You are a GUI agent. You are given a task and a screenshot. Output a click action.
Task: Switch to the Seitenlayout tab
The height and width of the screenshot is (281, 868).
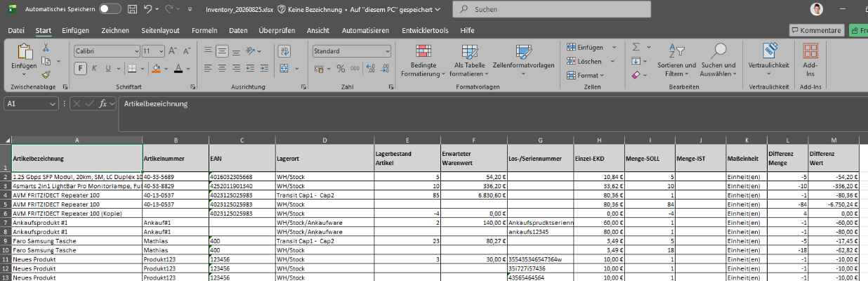(160, 30)
